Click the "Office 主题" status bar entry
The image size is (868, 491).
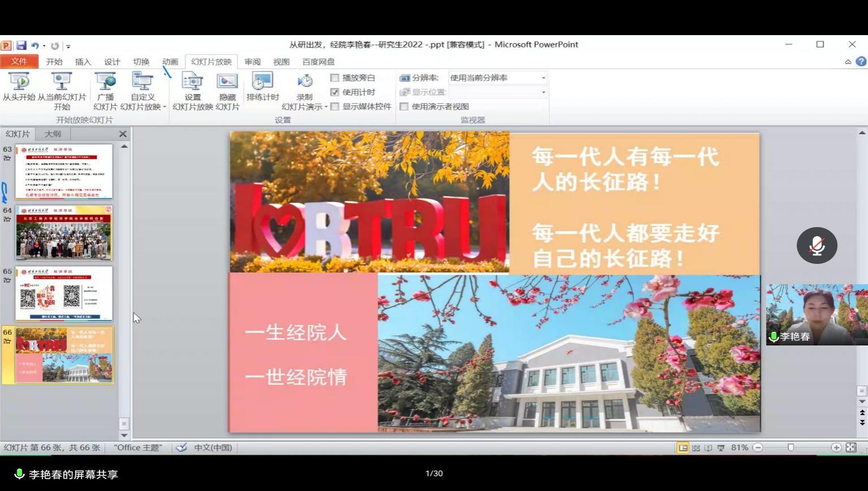(x=138, y=447)
